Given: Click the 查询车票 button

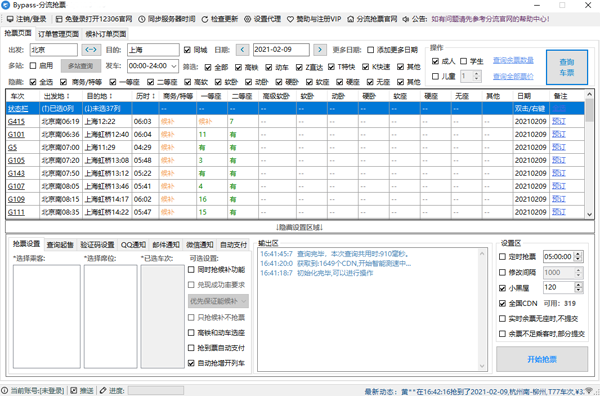Looking at the screenshot, I should tap(567, 67).
